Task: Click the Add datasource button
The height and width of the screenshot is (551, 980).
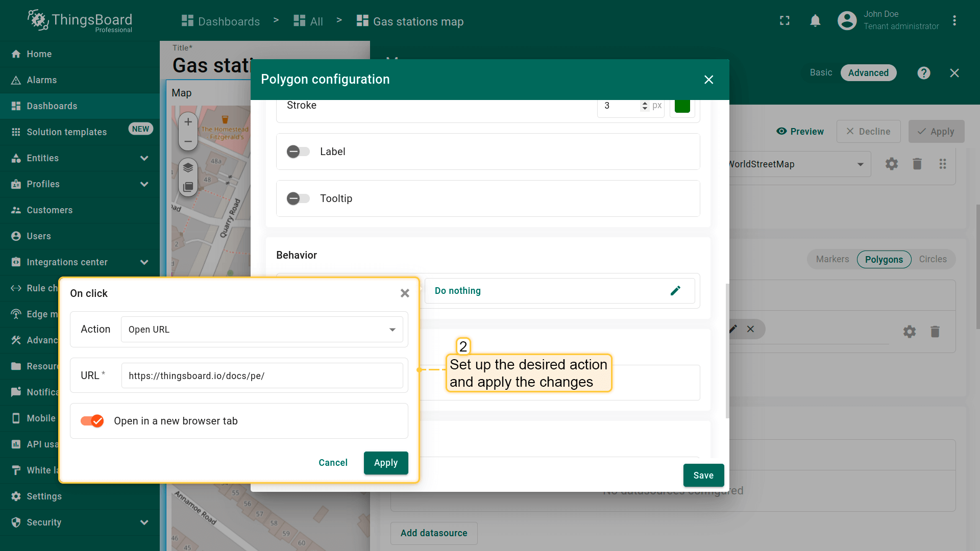Action: click(x=433, y=533)
